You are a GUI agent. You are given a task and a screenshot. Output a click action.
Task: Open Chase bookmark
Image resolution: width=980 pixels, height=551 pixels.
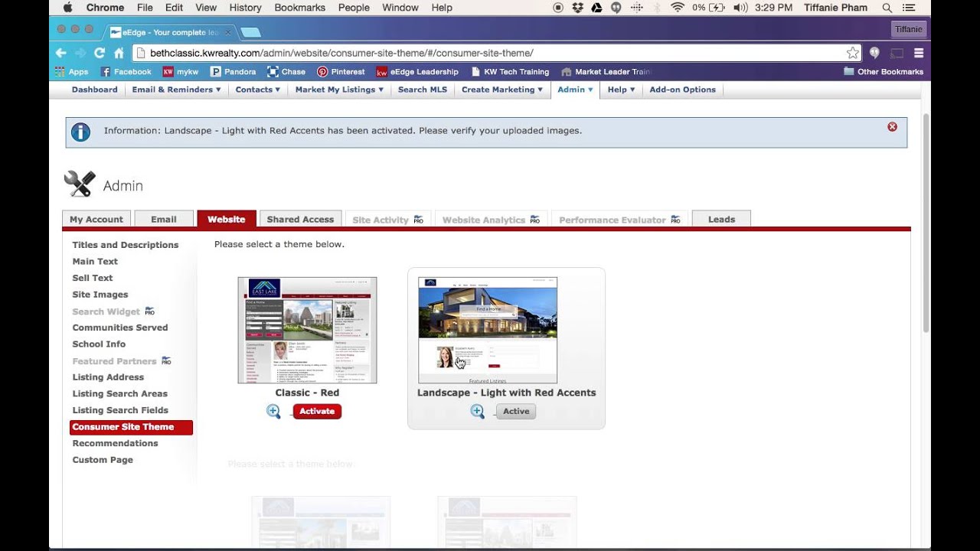coord(286,72)
